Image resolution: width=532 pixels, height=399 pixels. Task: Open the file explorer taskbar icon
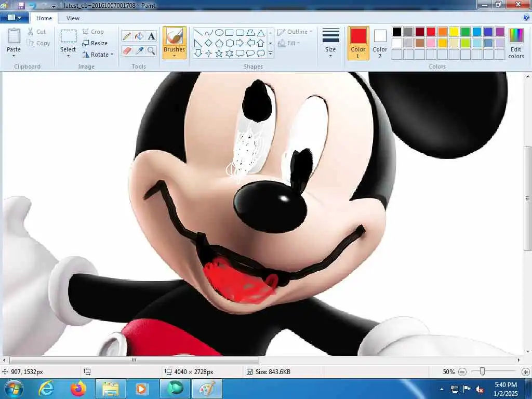point(111,389)
